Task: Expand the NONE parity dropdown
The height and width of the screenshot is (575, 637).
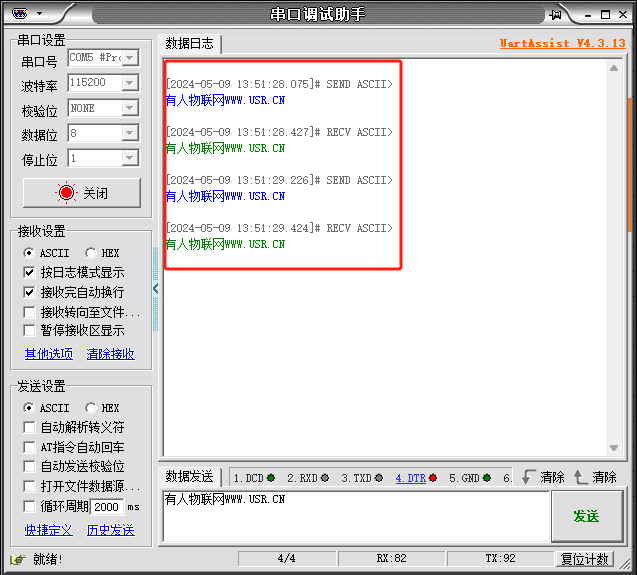Action: (x=130, y=108)
